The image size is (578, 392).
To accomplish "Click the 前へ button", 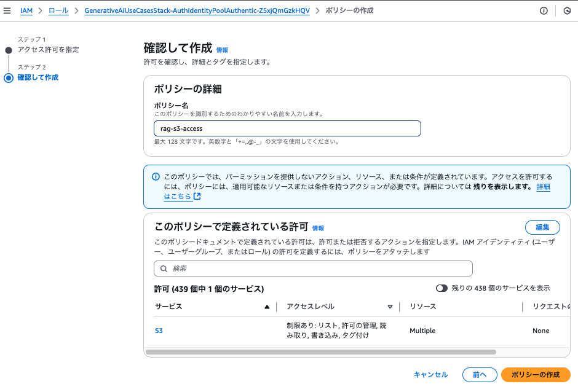I will (480, 375).
